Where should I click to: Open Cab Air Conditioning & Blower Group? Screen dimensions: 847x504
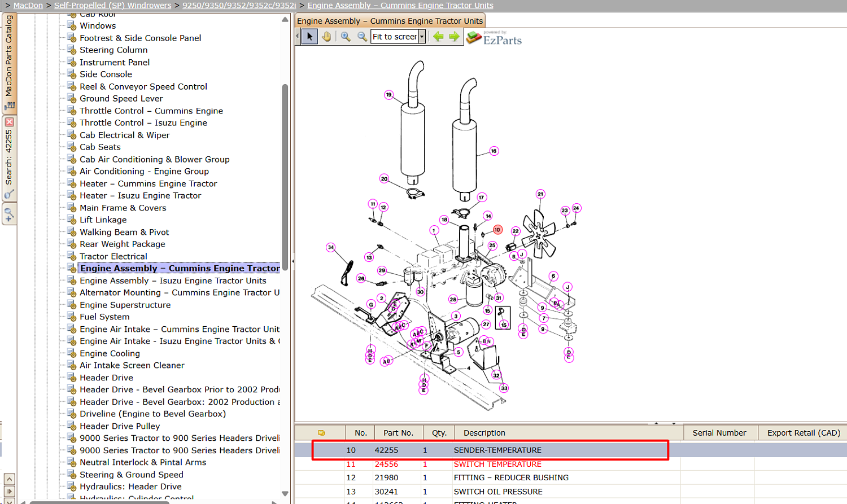[x=155, y=159]
